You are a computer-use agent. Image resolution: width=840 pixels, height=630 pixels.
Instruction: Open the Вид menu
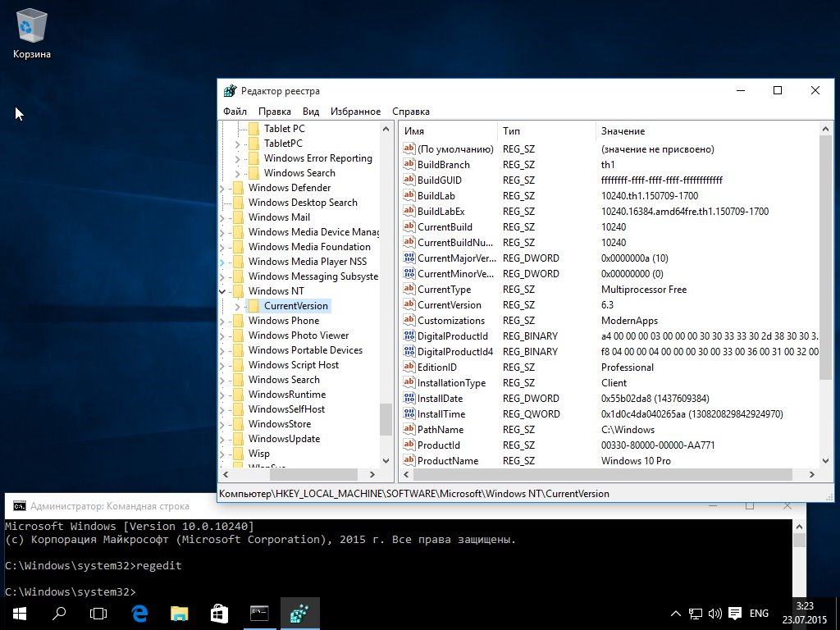pos(311,112)
